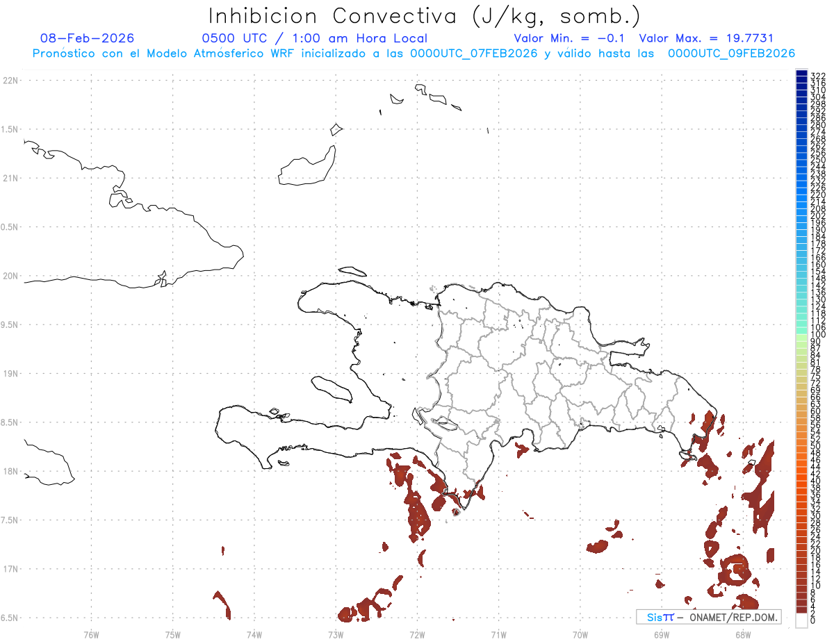Click the '71W' longitude label

tap(498, 634)
